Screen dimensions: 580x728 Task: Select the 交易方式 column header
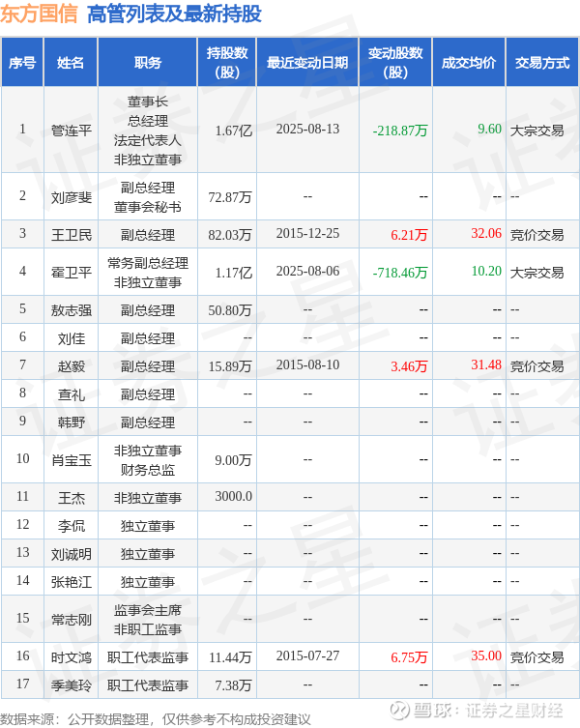[x=542, y=62]
